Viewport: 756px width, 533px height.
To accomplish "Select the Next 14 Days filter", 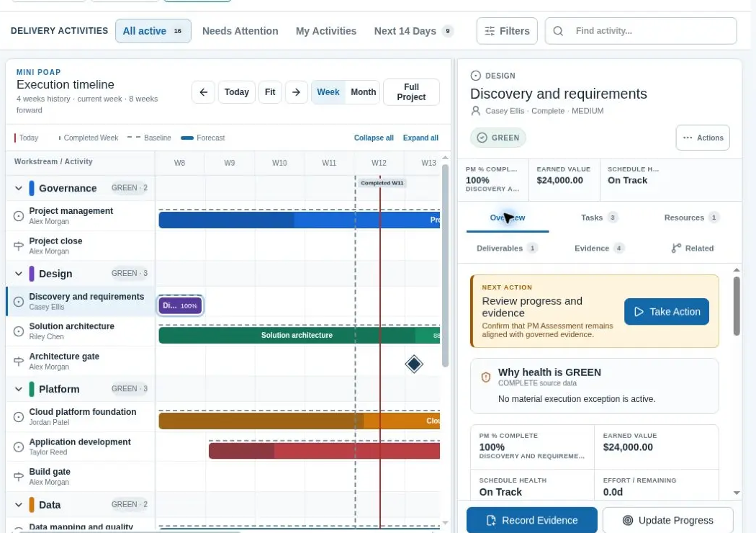I will pos(413,31).
